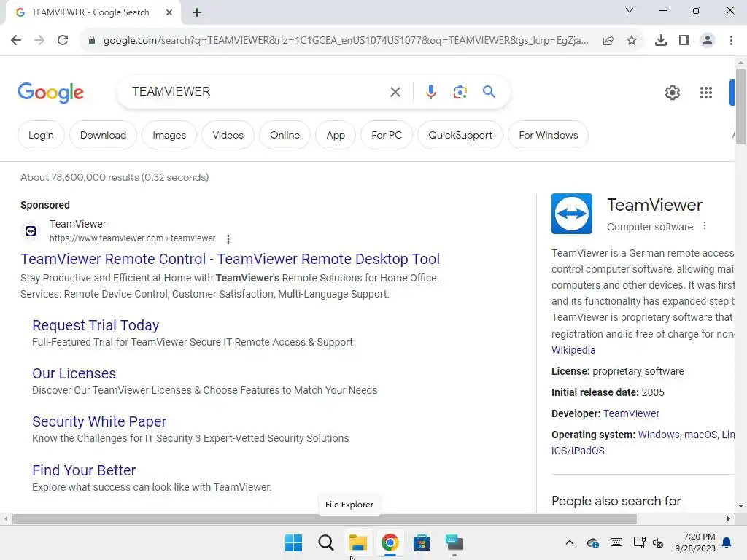
Task: Switch to the Videos results chip
Action: click(x=228, y=135)
